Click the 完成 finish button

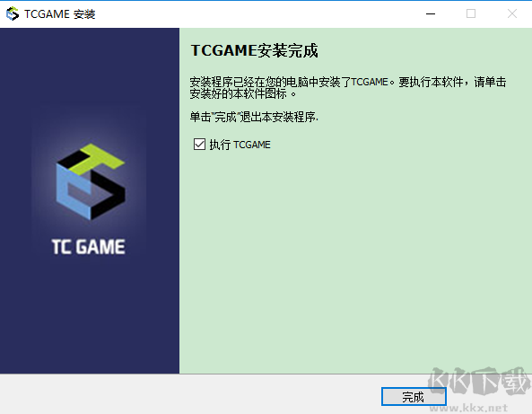click(414, 396)
